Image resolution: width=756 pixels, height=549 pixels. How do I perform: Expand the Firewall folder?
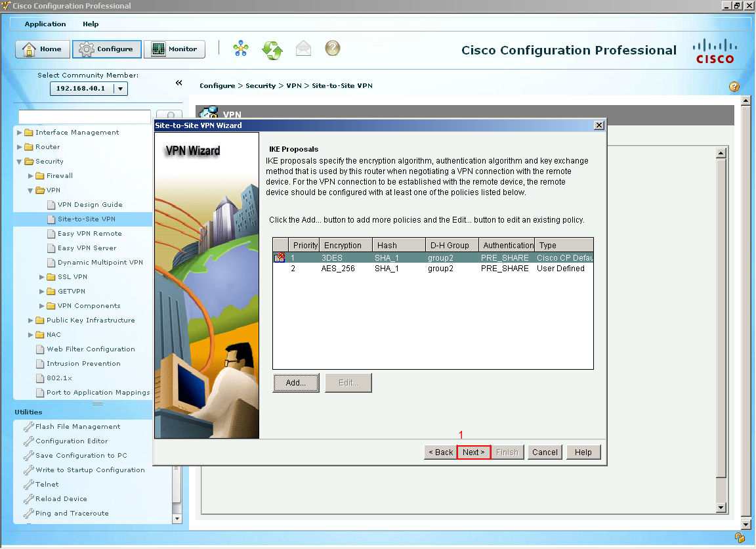(30, 176)
